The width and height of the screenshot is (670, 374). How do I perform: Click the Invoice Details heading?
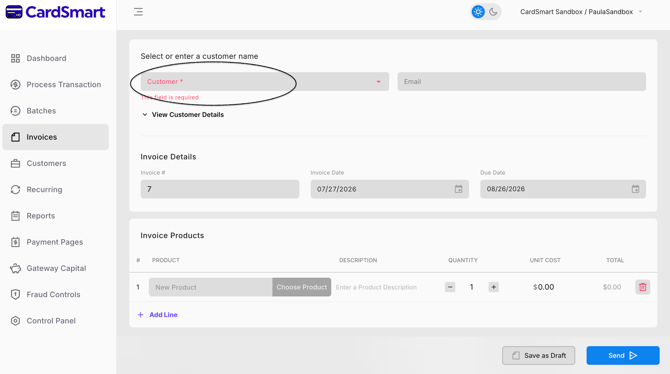168,157
